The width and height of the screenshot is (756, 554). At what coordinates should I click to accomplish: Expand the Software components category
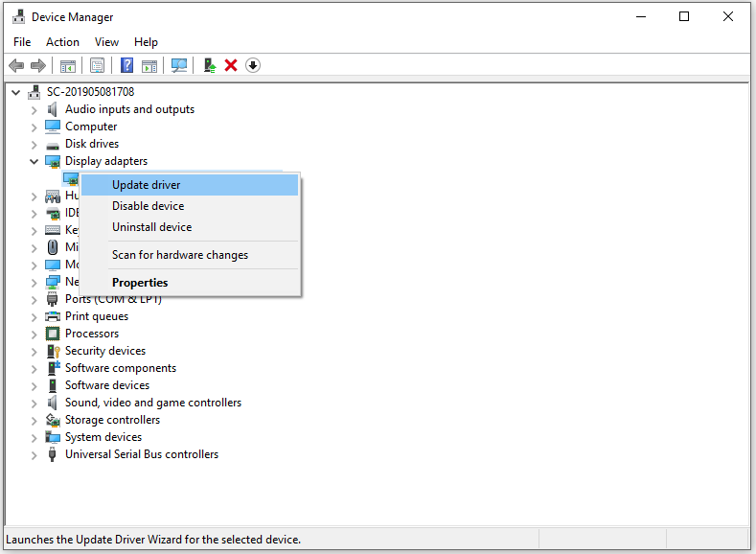pyautogui.click(x=34, y=369)
